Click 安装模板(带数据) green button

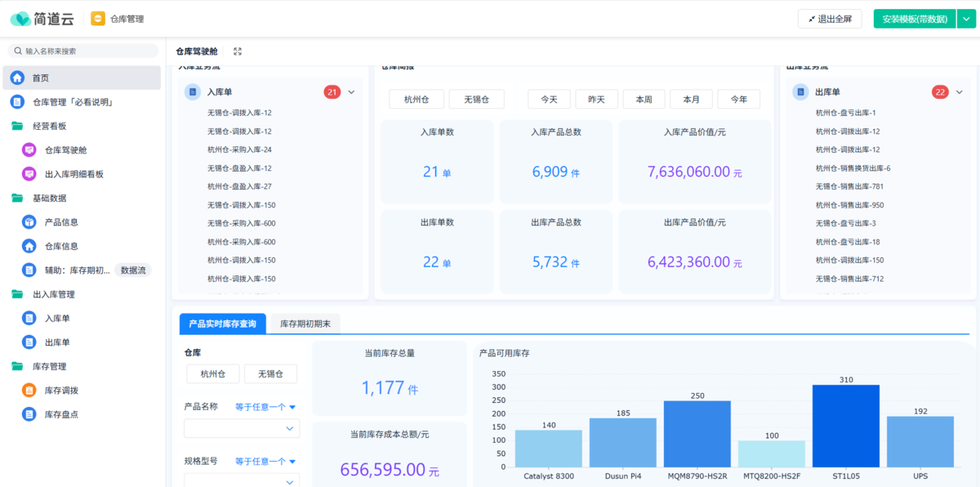coord(914,19)
